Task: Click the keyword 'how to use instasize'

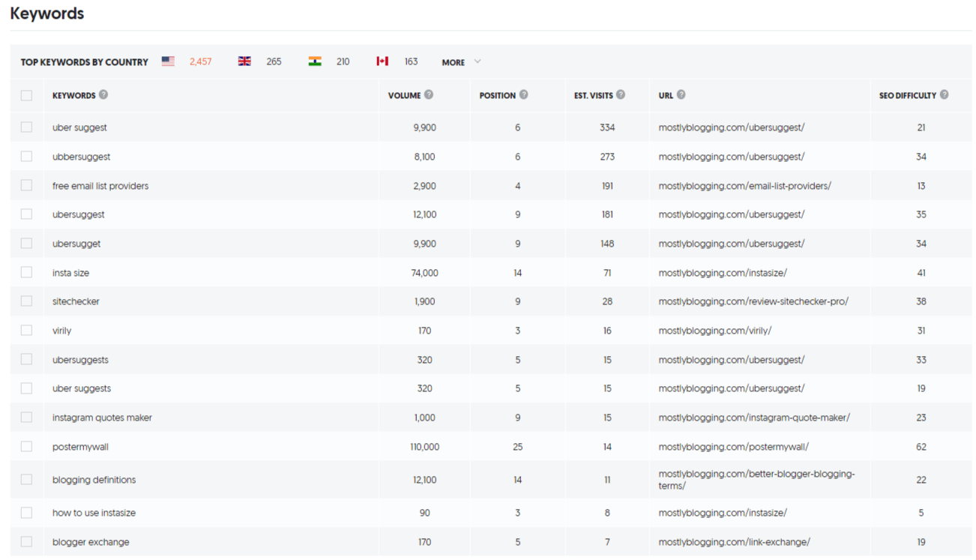Action: (94, 513)
